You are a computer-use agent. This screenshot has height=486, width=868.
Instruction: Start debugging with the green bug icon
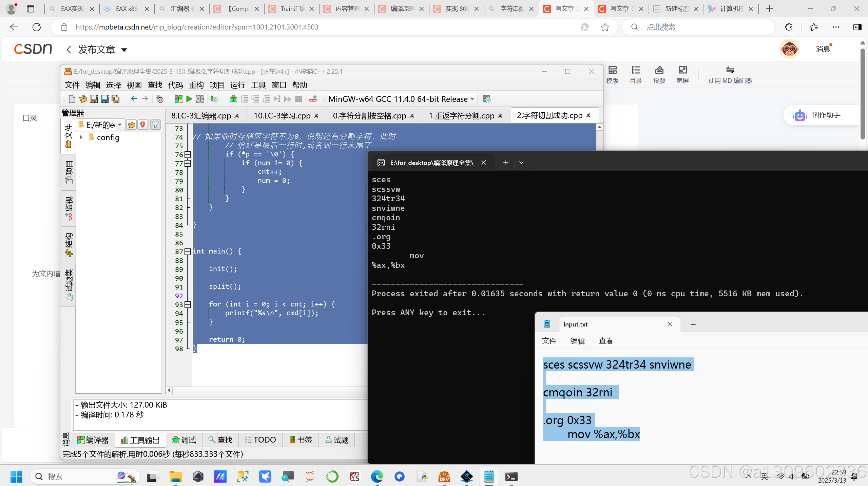[233, 99]
